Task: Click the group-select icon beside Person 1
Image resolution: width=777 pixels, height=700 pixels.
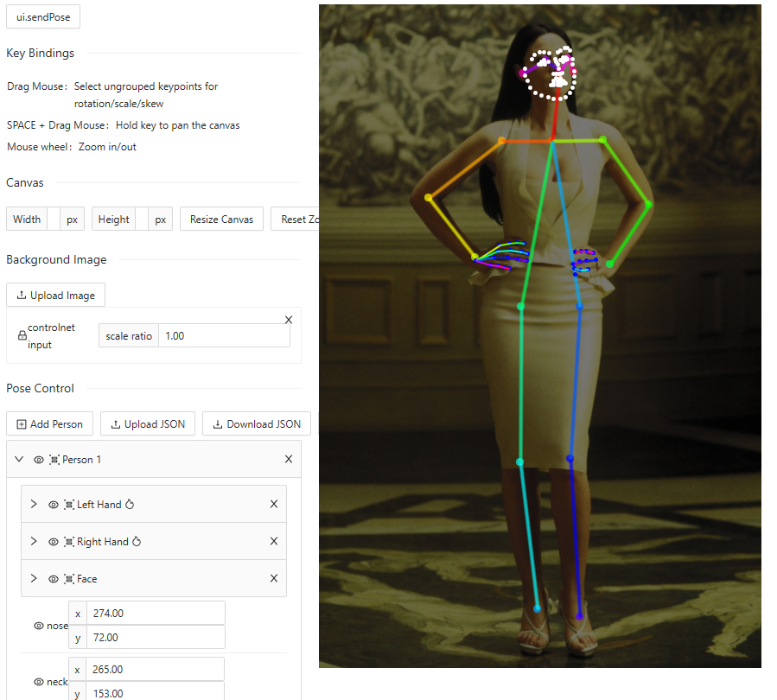Action: [54, 460]
